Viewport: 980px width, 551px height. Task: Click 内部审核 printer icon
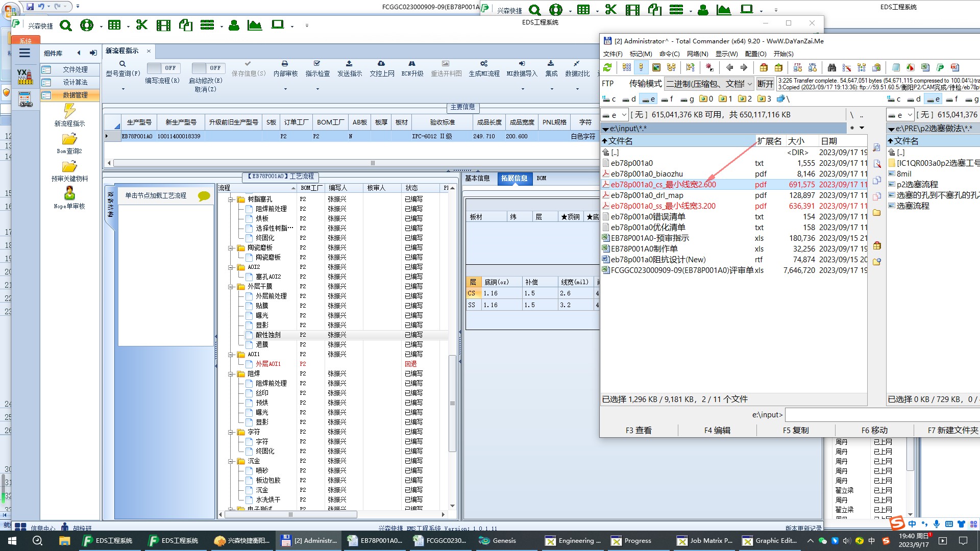(285, 64)
